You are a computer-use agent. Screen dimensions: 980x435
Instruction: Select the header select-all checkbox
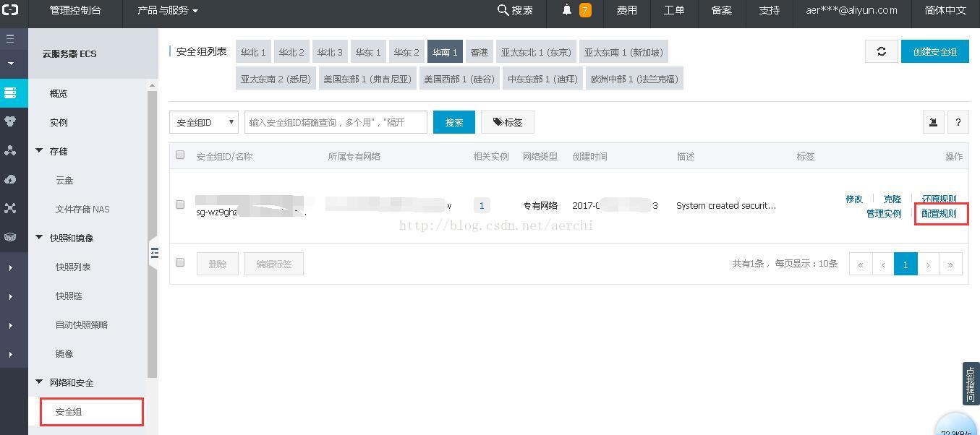click(180, 155)
